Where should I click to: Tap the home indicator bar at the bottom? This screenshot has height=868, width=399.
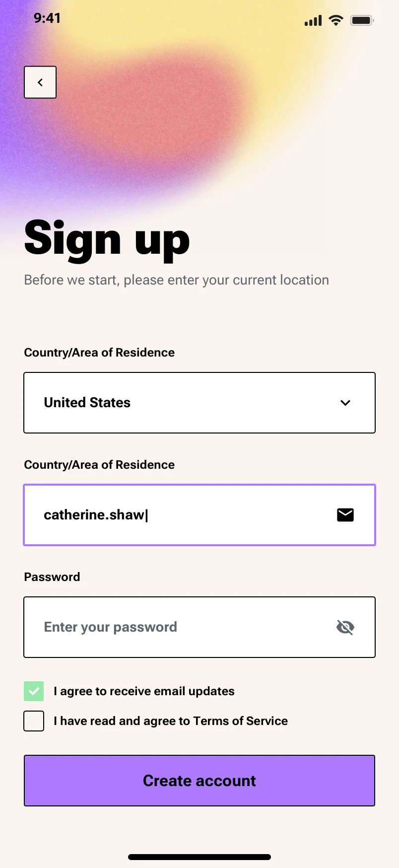click(x=199, y=856)
